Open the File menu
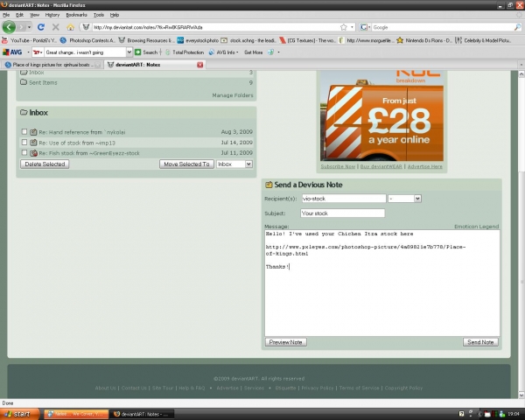 (6, 15)
